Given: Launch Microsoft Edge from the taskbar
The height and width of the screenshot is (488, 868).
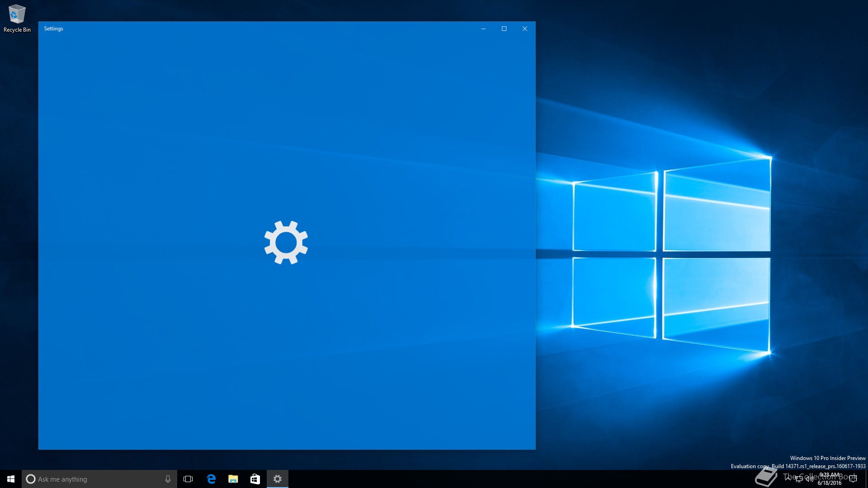Looking at the screenshot, I should click(x=211, y=479).
